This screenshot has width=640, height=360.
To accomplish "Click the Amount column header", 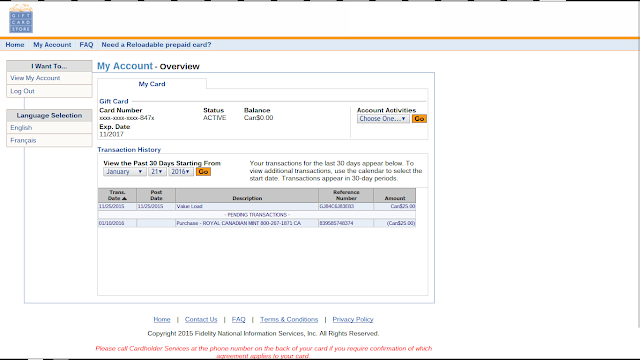I will (395, 196).
